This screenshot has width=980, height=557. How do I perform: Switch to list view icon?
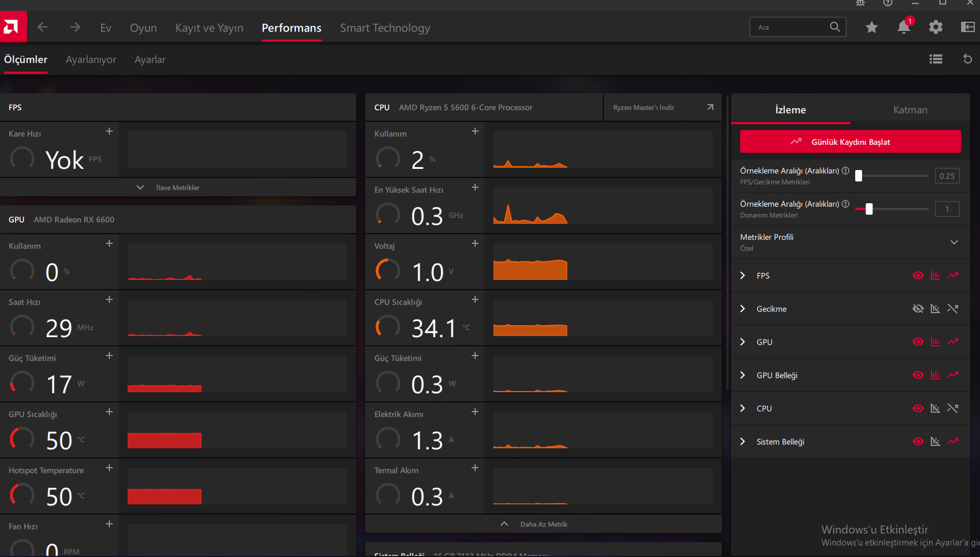tap(935, 59)
